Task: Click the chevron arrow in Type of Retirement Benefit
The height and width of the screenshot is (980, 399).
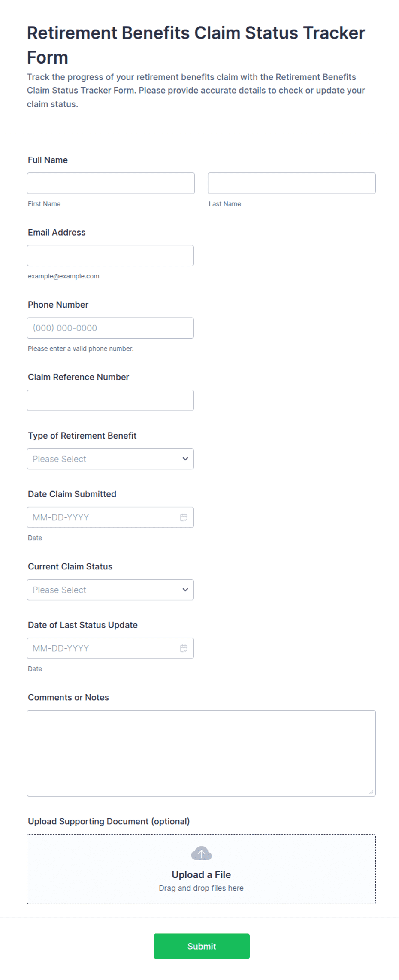Action: (185, 459)
